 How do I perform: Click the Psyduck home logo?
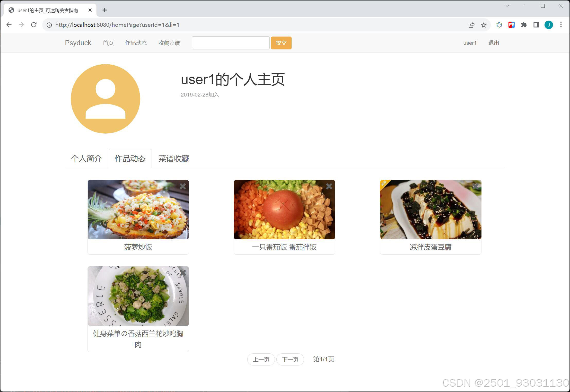78,43
